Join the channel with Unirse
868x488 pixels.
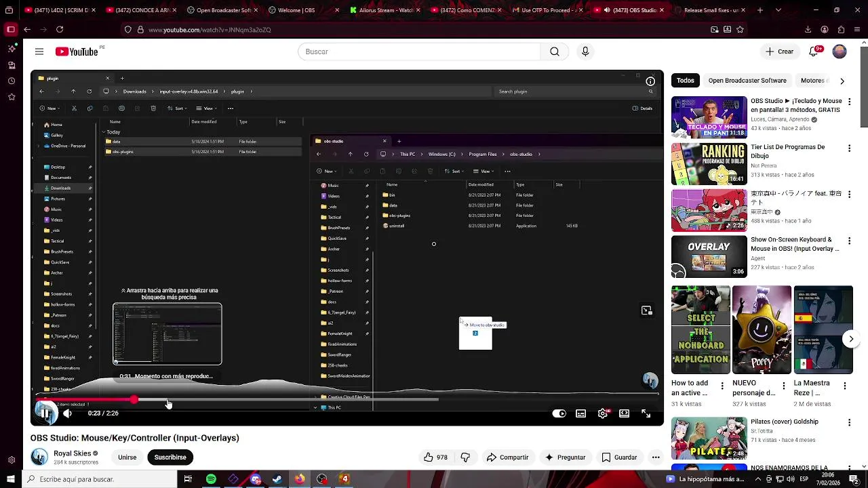(x=127, y=457)
